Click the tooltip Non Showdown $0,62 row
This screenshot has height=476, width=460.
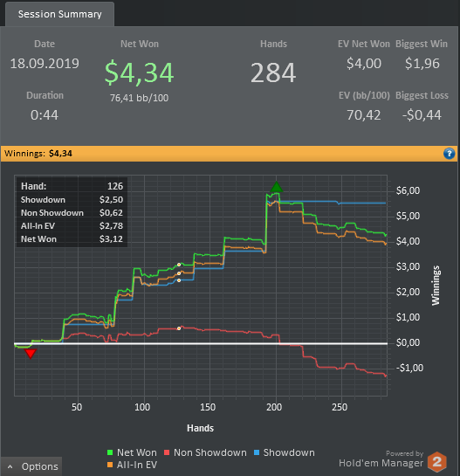coord(72,212)
